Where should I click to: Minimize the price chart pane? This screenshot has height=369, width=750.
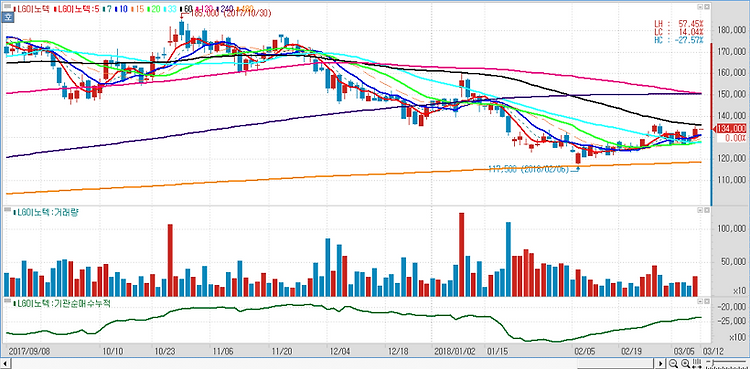click(700, 7)
